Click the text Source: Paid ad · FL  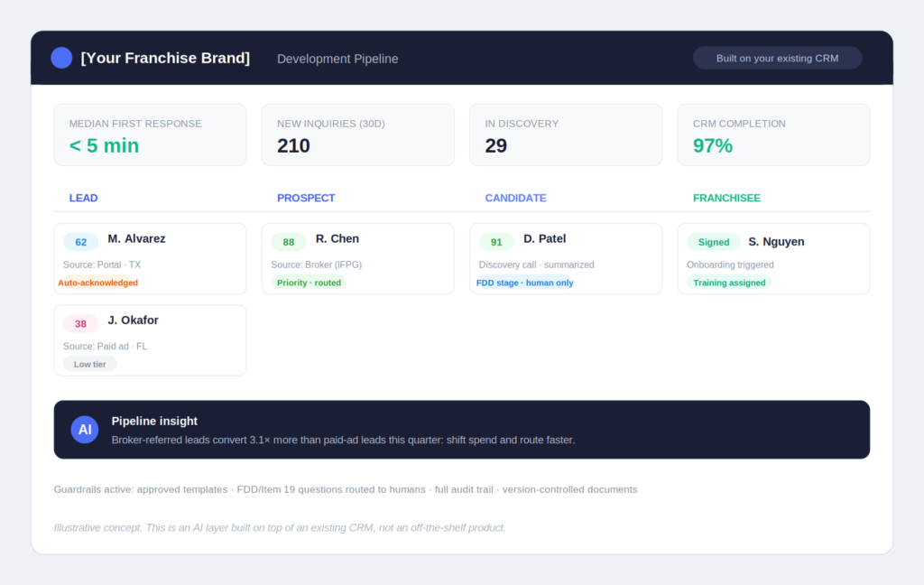(x=105, y=346)
